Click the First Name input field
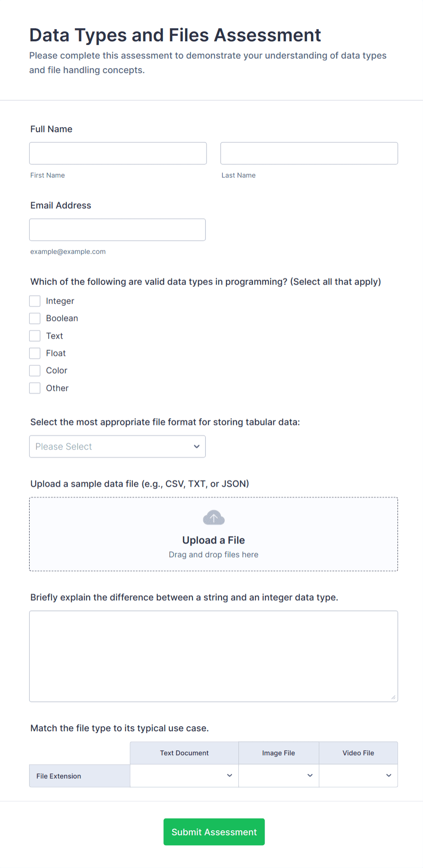Screen dimensions: 423x868 (x=117, y=153)
